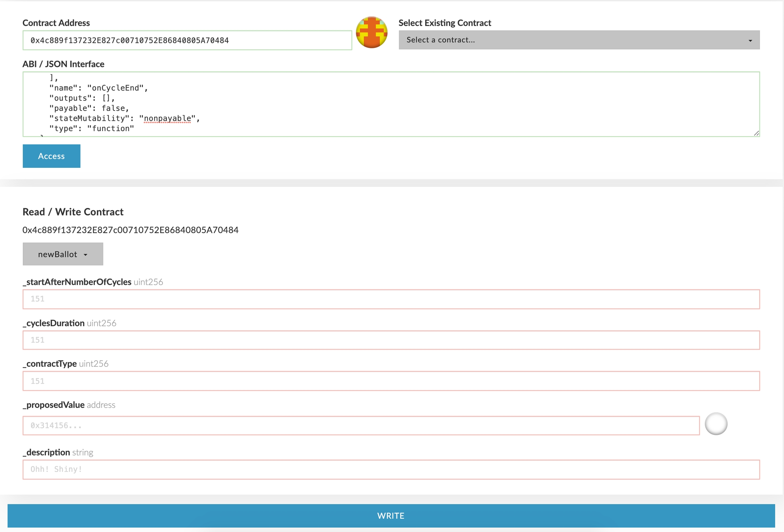The image size is (784, 532).
Task: Click the ABI / JSON Interface label
Action: pyautogui.click(x=63, y=64)
